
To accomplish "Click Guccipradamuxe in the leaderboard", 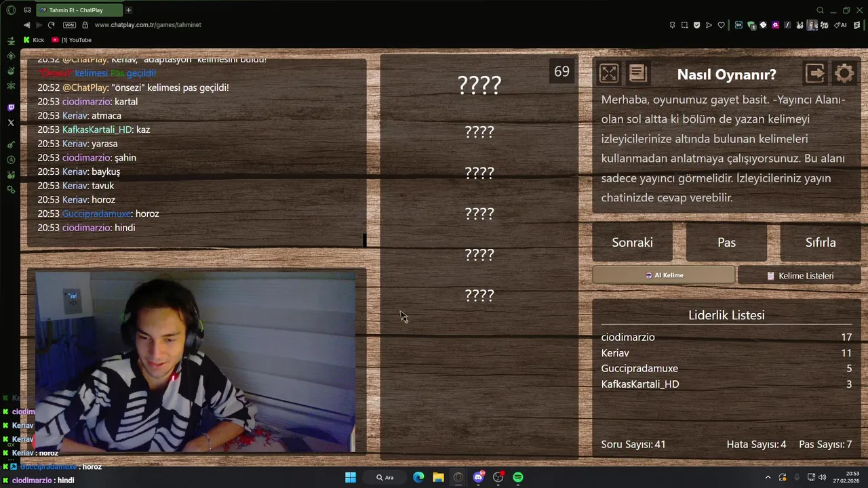I will [x=639, y=368].
